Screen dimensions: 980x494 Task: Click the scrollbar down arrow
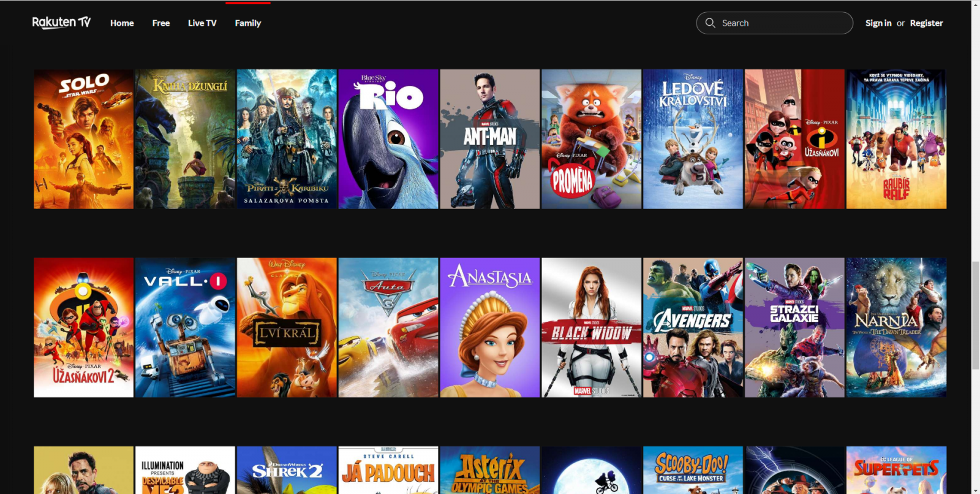[x=975, y=490]
